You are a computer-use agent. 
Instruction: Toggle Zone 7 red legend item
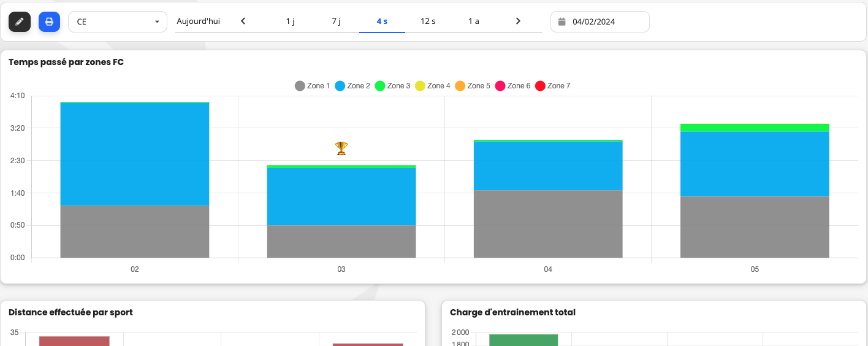click(x=553, y=86)
